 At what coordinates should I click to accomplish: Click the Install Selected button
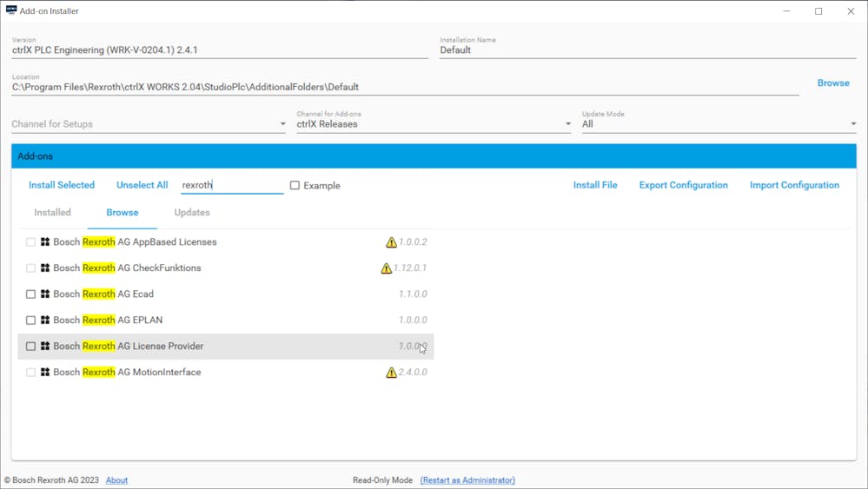pos(62,185)
